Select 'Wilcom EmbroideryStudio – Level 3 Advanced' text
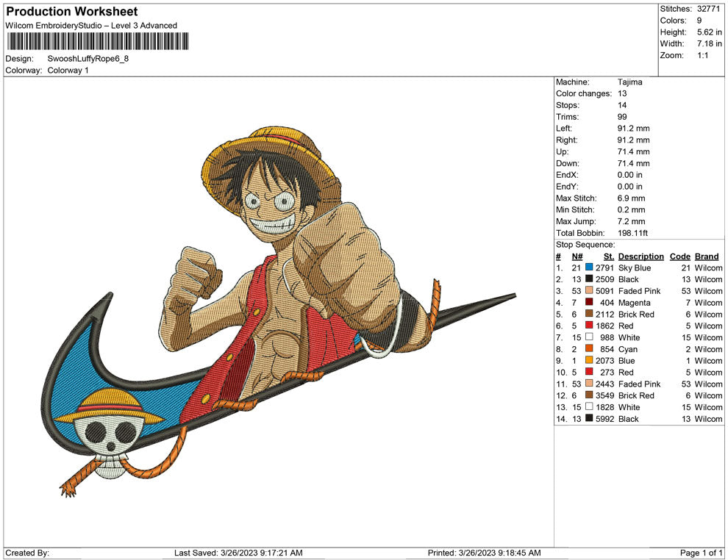This screenshot has height=560, width=728. 91,26
